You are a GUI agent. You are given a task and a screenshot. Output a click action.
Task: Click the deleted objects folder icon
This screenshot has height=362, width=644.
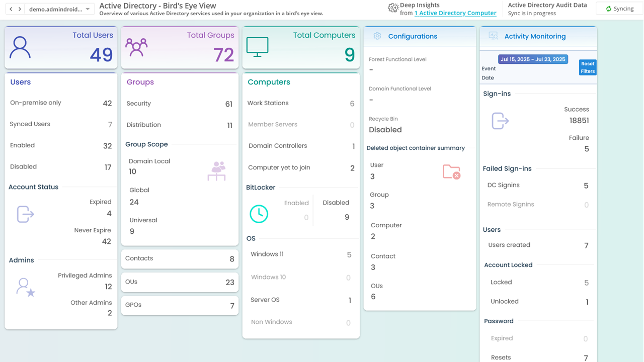tap(451, 171)
